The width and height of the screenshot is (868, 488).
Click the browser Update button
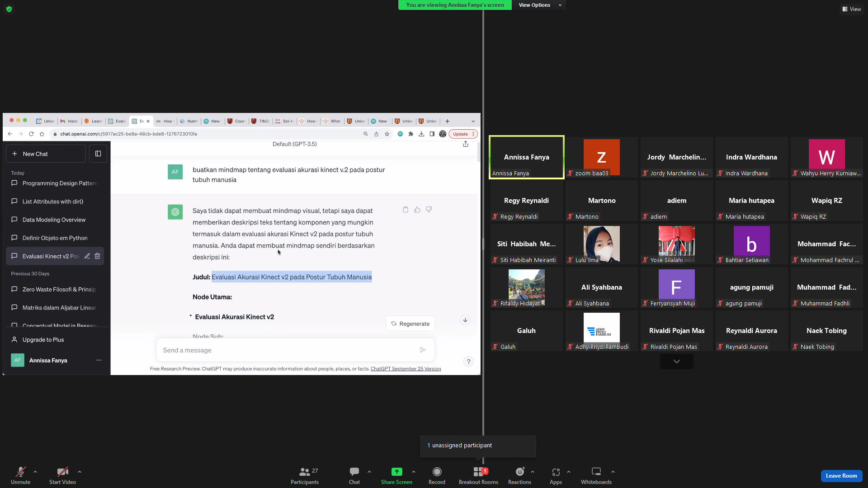click(463, 134)
